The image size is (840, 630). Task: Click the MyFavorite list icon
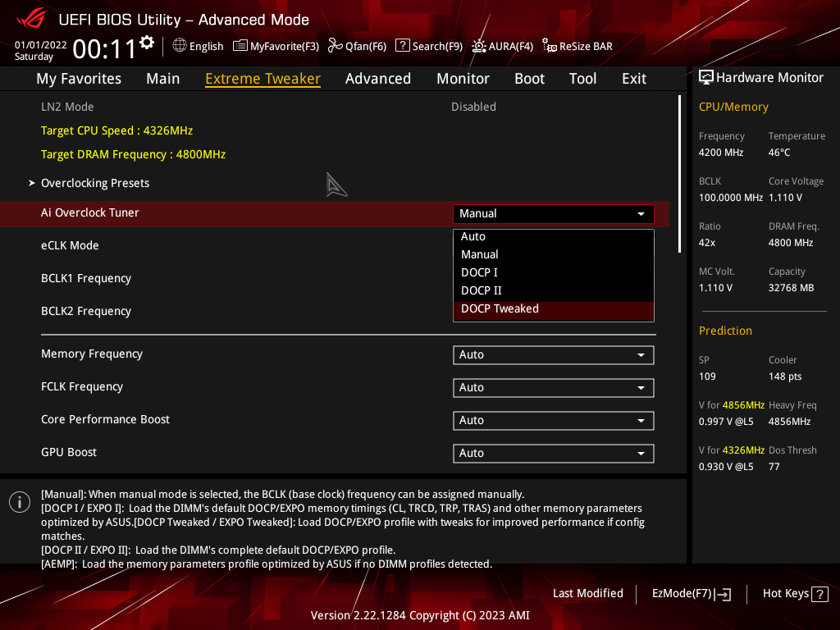tap(240, 46)
